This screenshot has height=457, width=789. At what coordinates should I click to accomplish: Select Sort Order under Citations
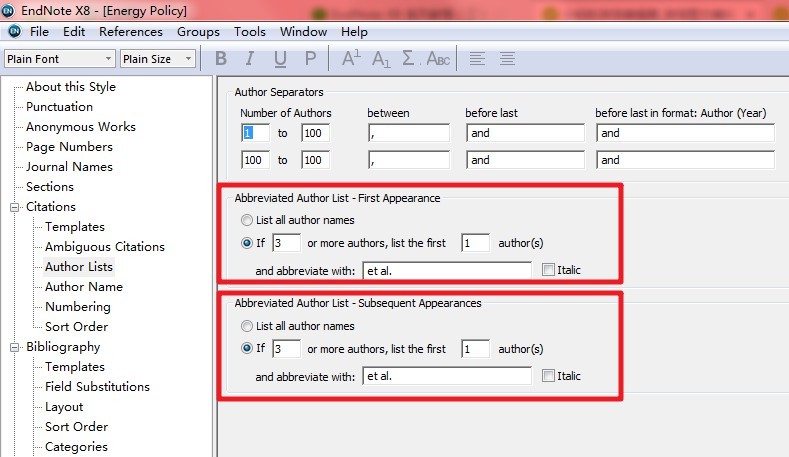tap(76, 327)
